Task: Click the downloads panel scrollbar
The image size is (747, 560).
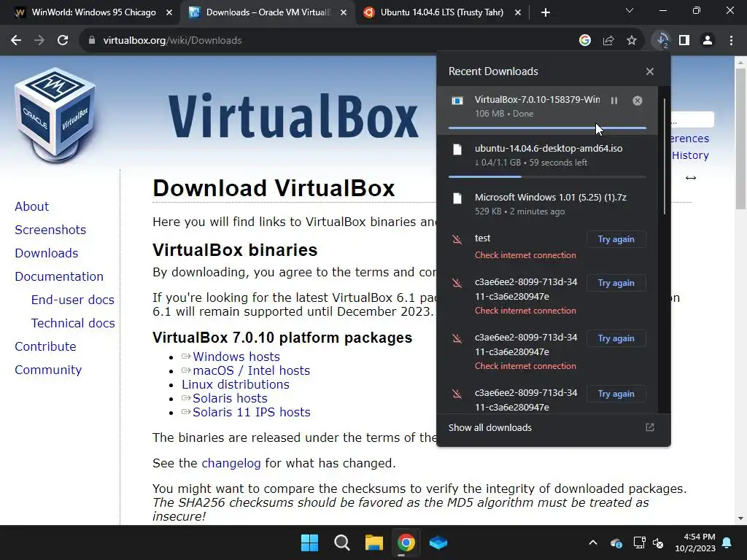Action: coord(665,156)
